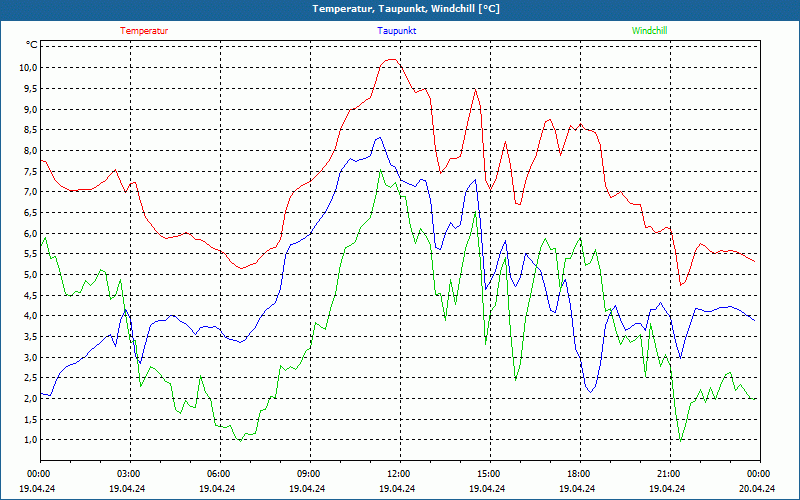The width and height of the screenshot is (800, 500).
Task: Click the °C unit label
Action: coord(32,45)
